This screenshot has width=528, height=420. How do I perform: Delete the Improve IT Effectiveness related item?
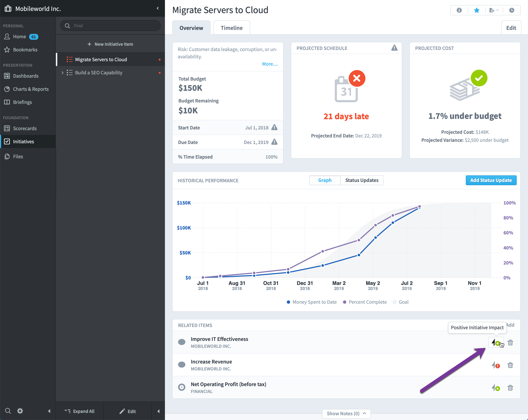pos(510,342)
